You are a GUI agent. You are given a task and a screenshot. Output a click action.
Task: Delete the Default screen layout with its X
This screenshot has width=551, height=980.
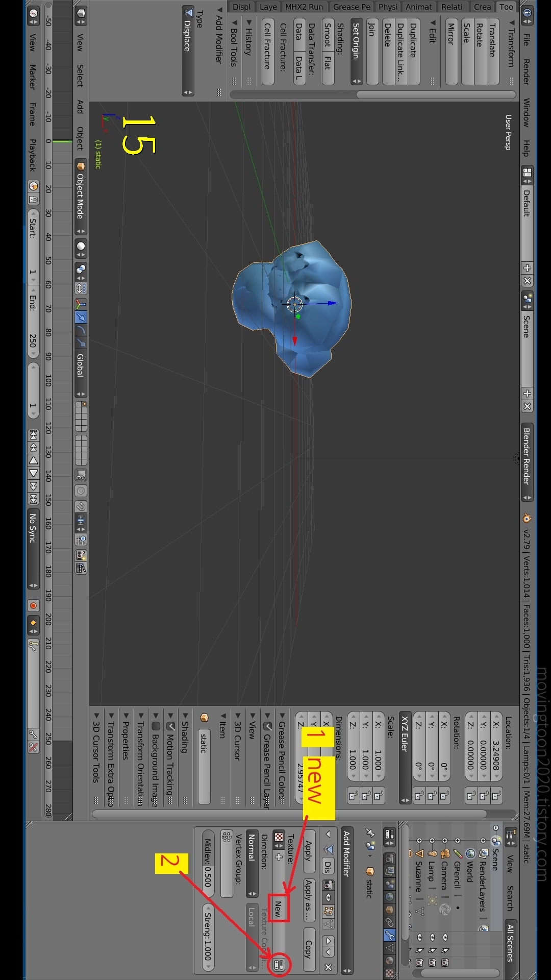point(527,281)
